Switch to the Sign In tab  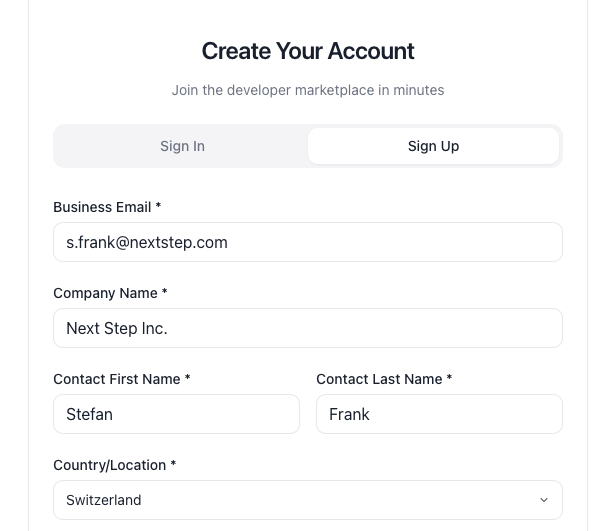pos(182,146)
